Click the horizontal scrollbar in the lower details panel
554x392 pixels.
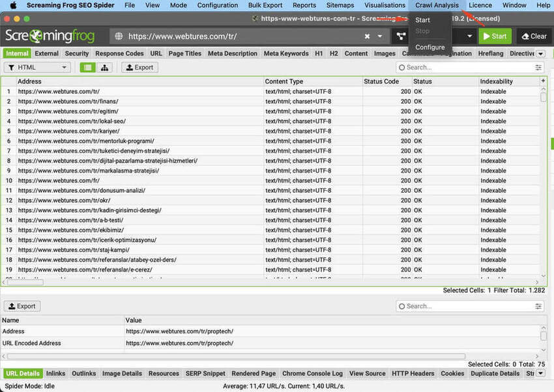235,356
